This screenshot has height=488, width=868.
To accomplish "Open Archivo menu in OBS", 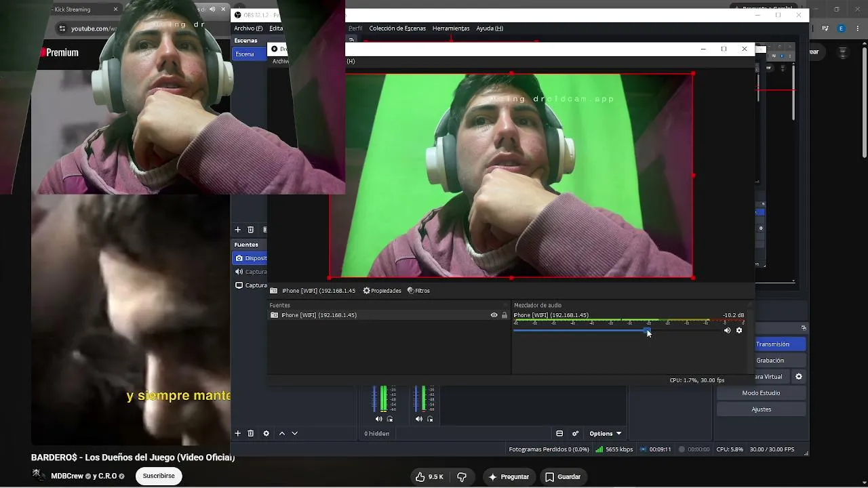I will (x=248, y=28).
